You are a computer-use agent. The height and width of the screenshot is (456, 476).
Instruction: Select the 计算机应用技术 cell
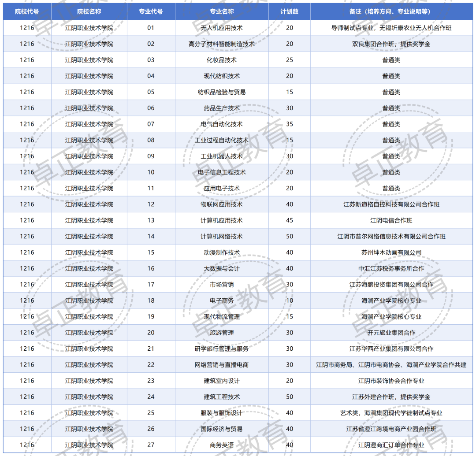(x=222, y=221)
